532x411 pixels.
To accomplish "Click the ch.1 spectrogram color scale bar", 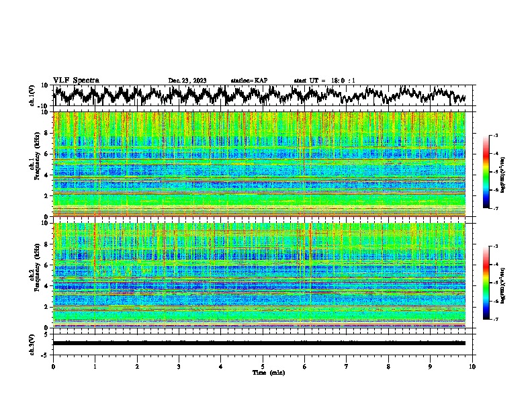I will pos(486,172).
